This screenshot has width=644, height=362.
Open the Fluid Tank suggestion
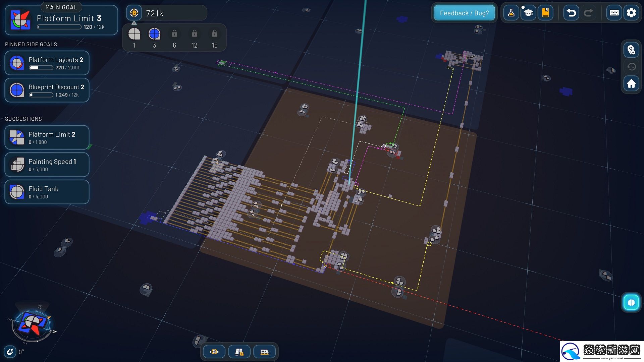(x=47, y=192)
